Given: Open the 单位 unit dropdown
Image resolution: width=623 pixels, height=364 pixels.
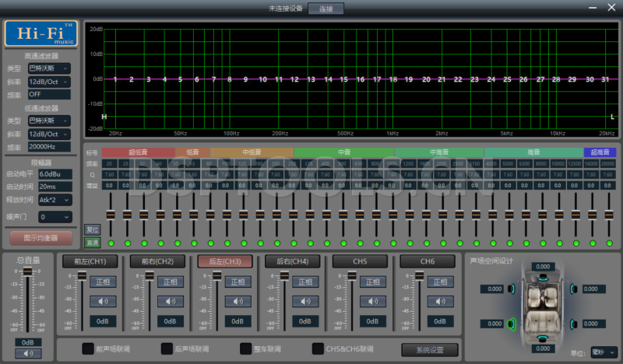Looking at the screenshot, I should pos(603,353).
